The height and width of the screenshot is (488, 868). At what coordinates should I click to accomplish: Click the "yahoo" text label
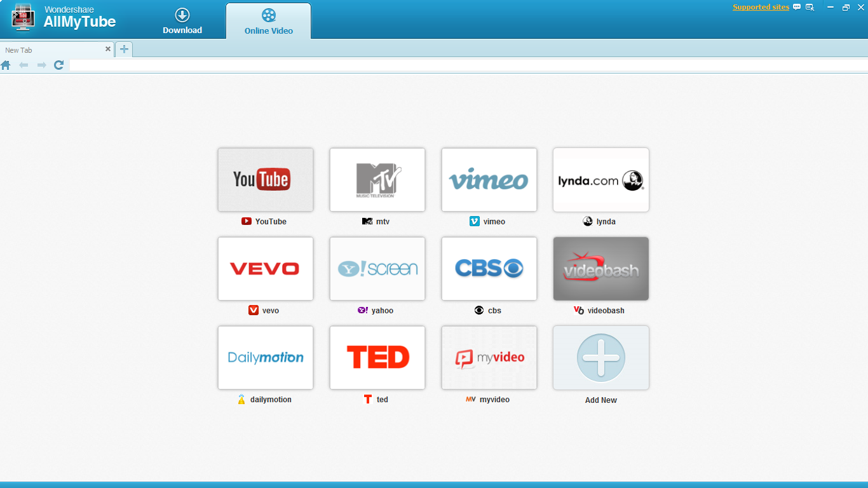point(383,311)
